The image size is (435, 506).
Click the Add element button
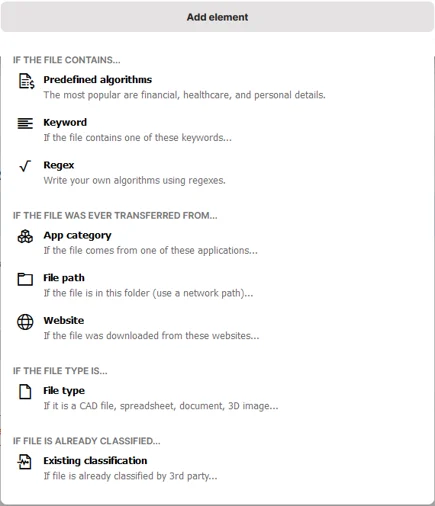coord(217,17)
